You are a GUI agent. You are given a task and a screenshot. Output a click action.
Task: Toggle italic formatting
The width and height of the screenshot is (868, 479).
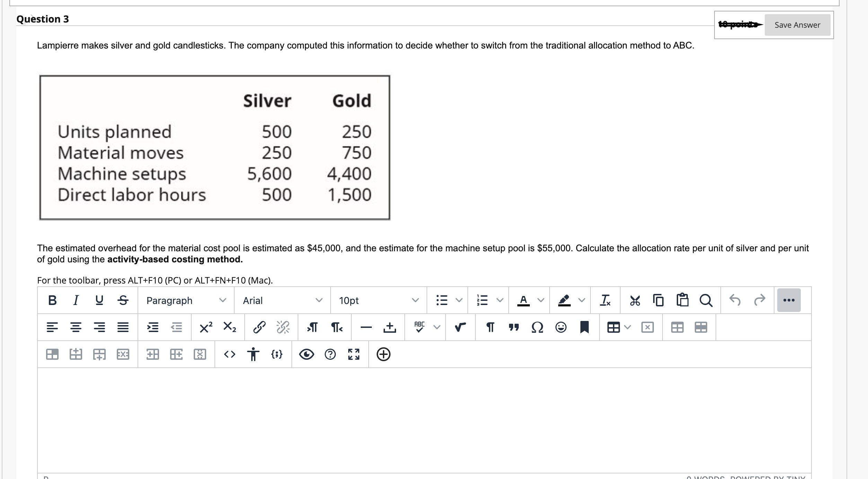76,300
